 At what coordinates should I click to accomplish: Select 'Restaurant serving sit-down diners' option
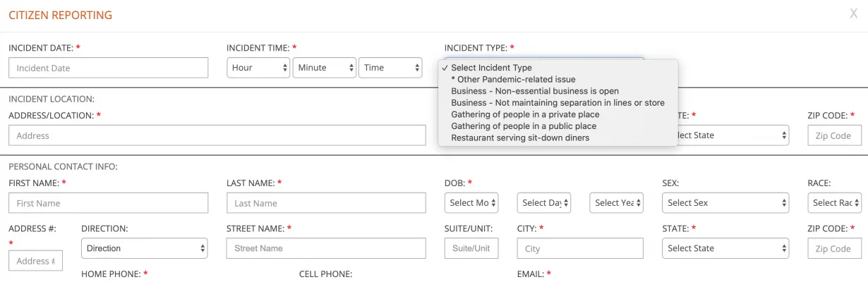(557, 137)
